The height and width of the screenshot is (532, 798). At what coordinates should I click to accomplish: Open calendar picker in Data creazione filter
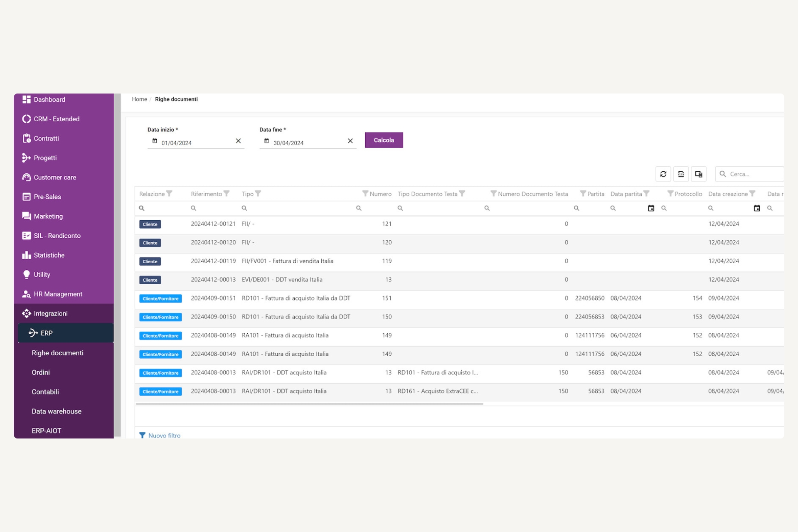click(x=757, y=208)
